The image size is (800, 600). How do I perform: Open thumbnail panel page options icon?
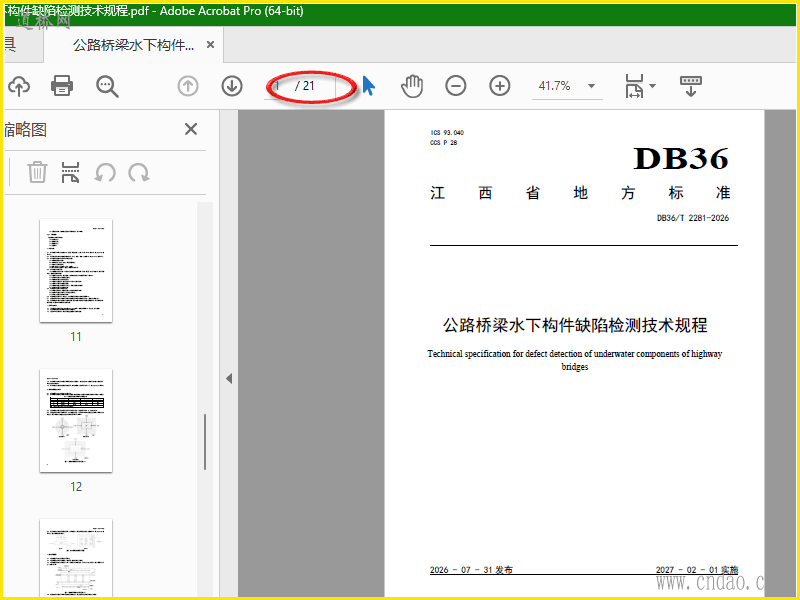coord(70,172)
